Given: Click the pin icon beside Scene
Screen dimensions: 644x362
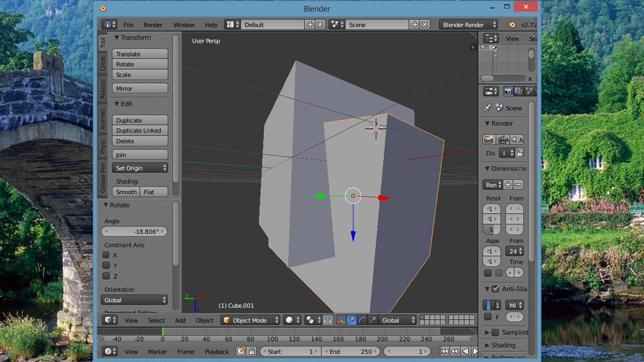Looking at the screenshot, I should 487,108.
